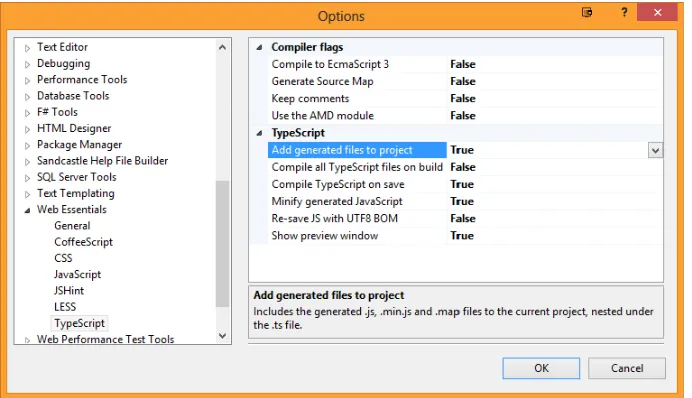692x398 pixels.
Task: Click True value of Show preview window
Action: pos(462,236)
